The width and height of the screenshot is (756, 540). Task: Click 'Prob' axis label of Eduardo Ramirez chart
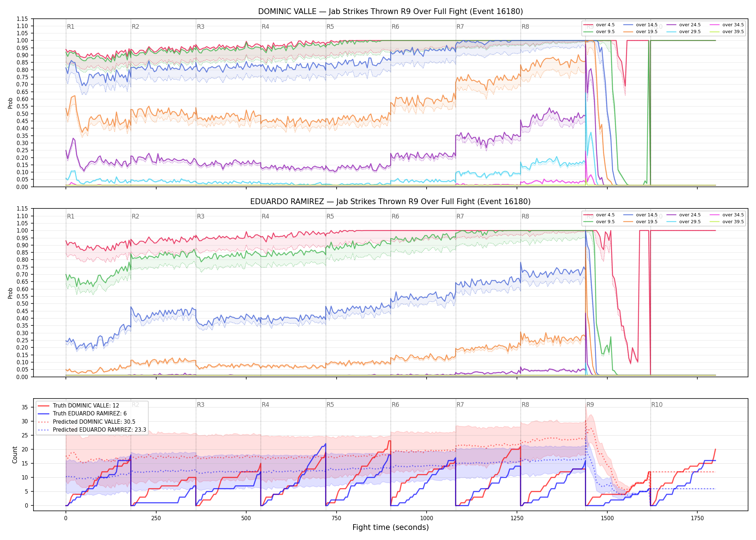(10, 293)
